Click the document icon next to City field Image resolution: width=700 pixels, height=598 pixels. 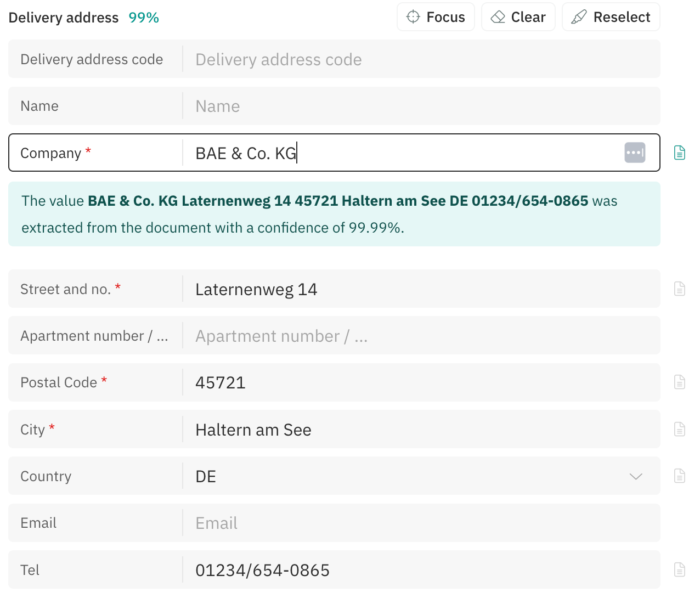tap(679, 429)
